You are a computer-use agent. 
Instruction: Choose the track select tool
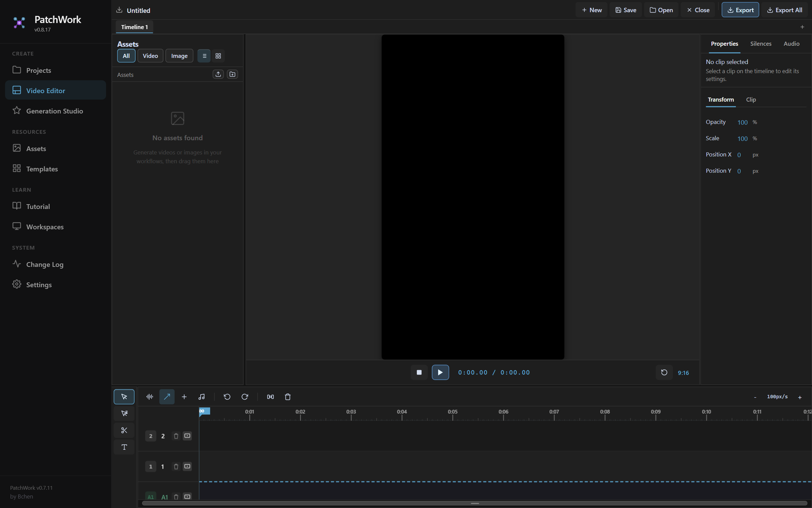click(124, 413)
